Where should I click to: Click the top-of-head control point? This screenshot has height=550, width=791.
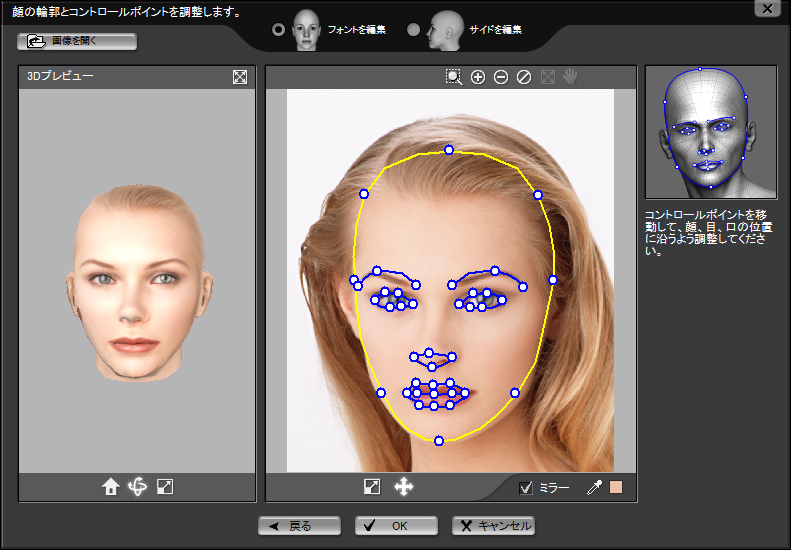tap(449, 150)
